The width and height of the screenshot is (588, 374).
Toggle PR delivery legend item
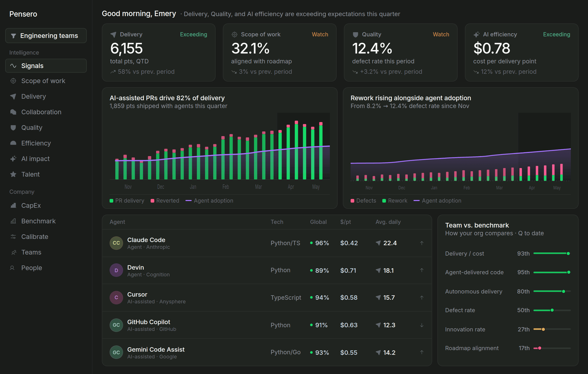click(x=127, y=201)
